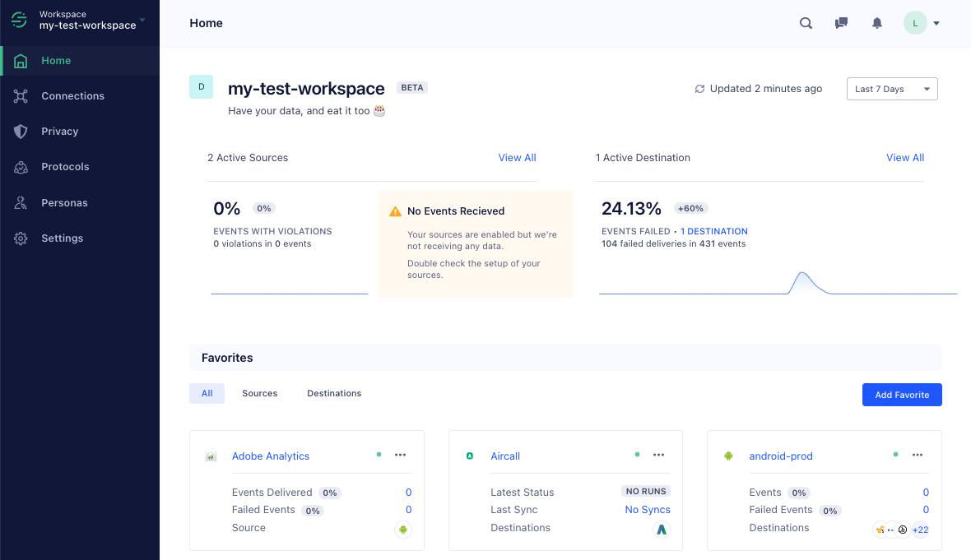Select the Privacy shield icon in sidebar

coord(20,131)
